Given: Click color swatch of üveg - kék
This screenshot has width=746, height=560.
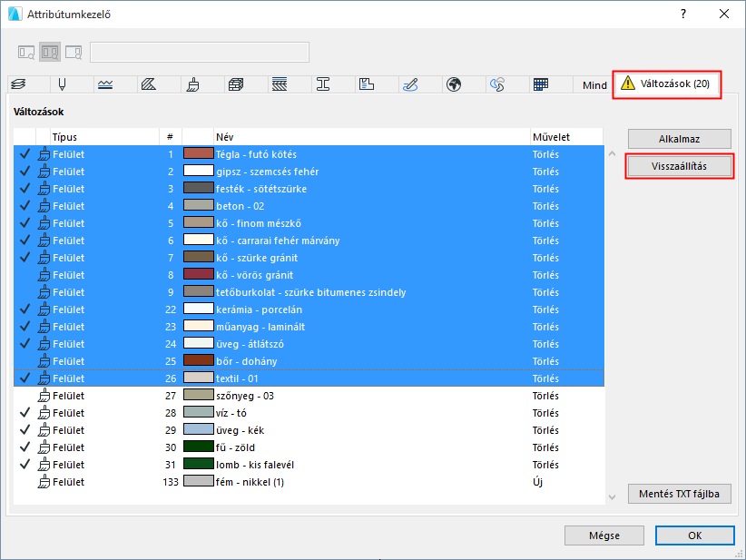Looking at the screenshot, I should pos(199,430).
